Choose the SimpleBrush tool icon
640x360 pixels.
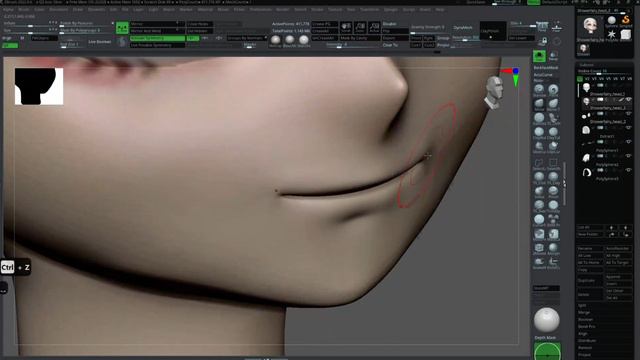coord(625,21)
